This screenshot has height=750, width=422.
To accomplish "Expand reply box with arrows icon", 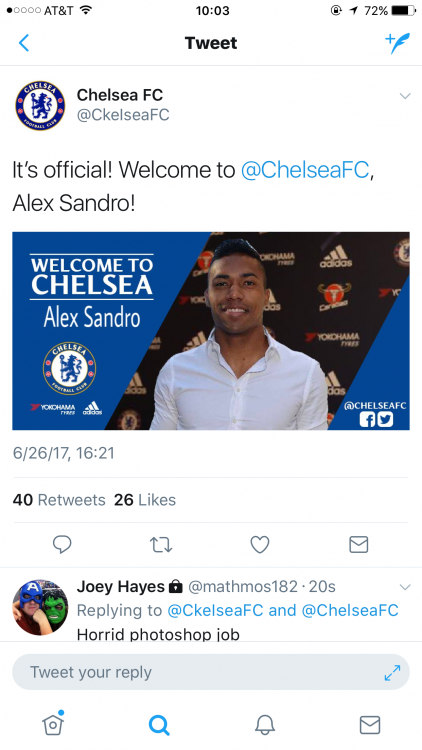I will [392, 673].
